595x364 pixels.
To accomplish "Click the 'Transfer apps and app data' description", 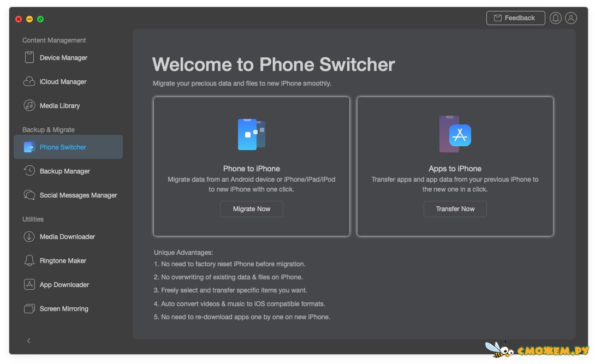I will [x=455, y=184].
